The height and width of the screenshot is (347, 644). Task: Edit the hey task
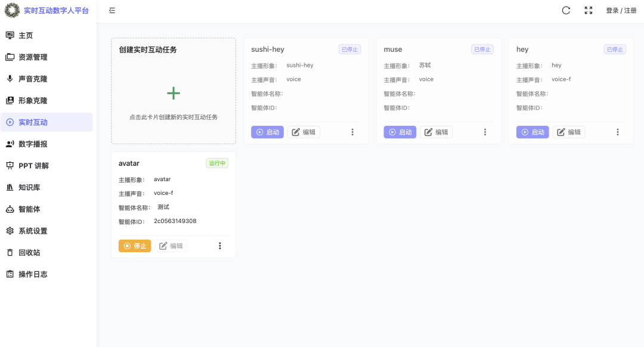coord(569,132)
